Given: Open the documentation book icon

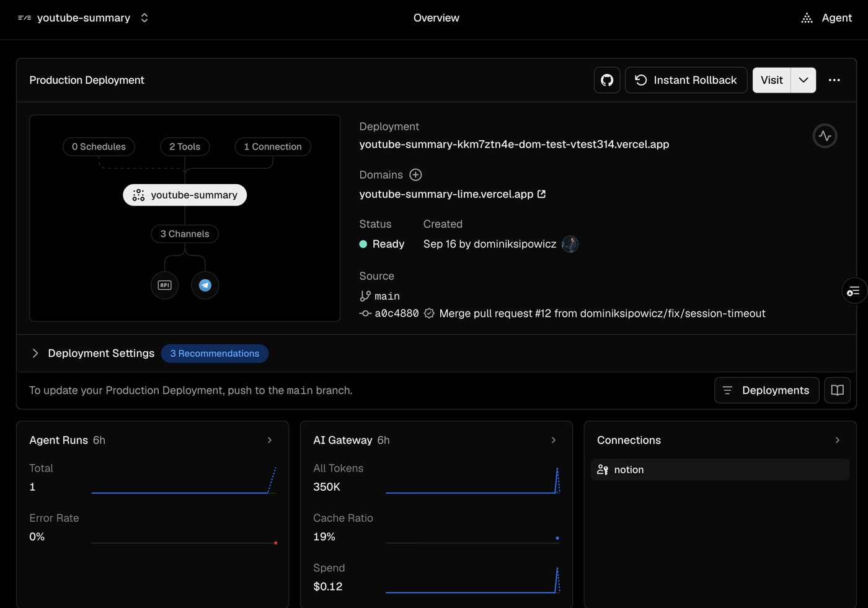Looking at the screenshot, I should pyautogui.click(x=837, y=390).
